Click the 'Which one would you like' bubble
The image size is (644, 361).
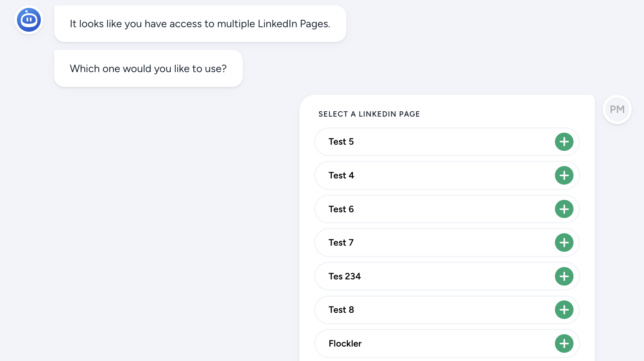(x=148, y=68)
